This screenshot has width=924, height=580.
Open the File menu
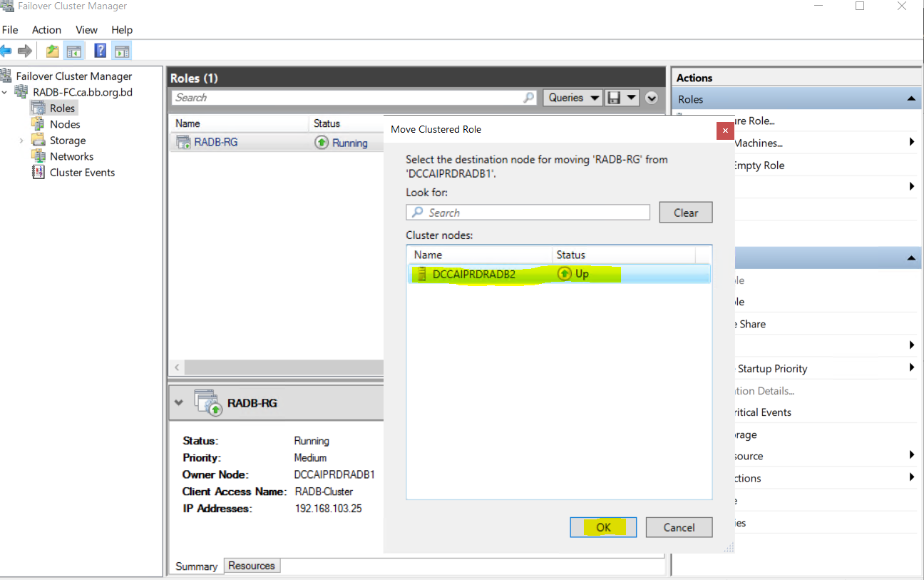click(x=10, y=30)
